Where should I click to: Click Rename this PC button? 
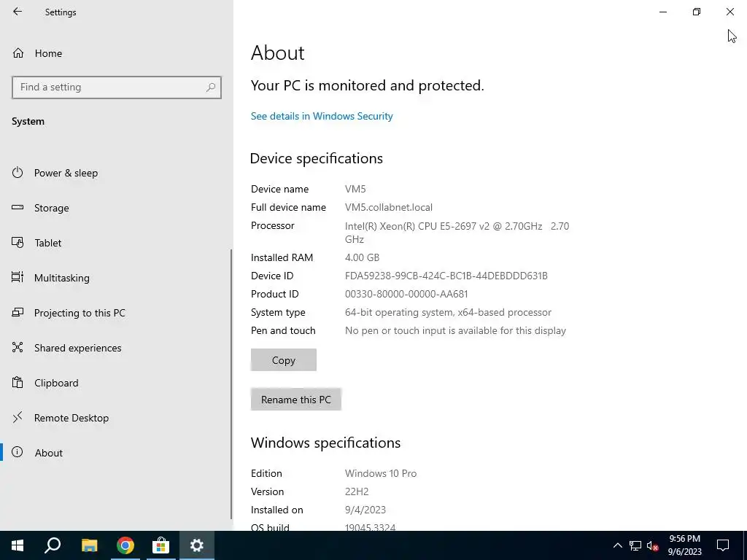[296, 400]
